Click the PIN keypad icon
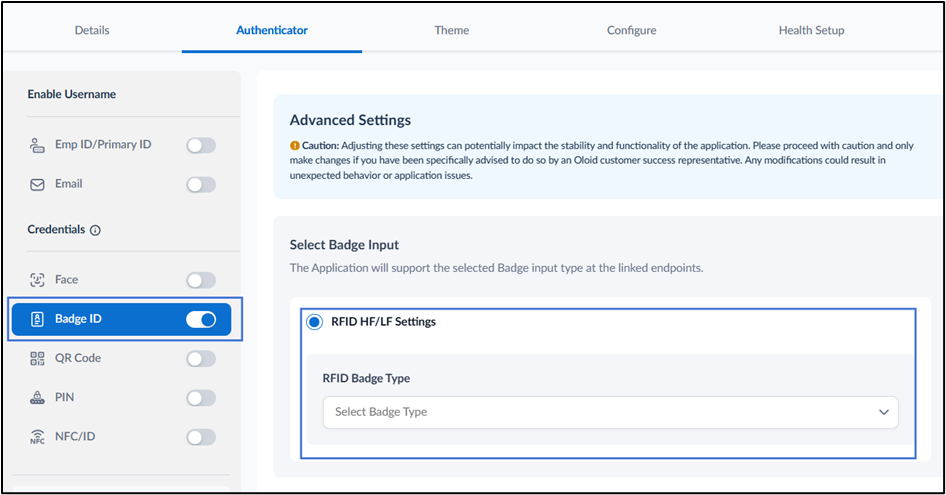Image resolution: width=946 pixels, height=495 pixels. (37, 398)
